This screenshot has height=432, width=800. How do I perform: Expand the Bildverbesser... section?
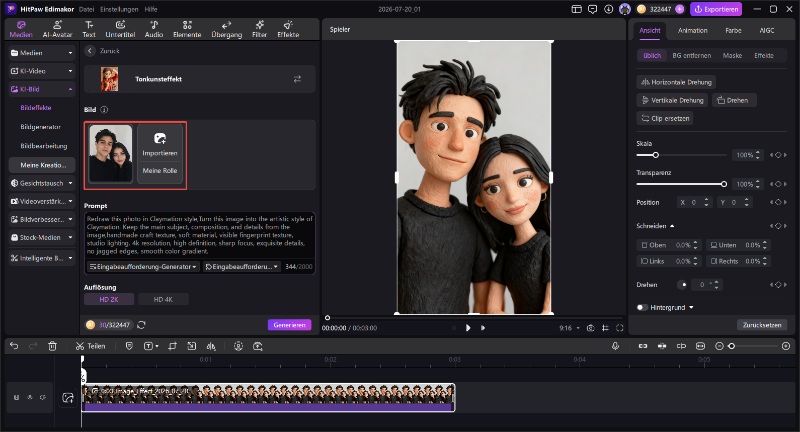coord(42,219)
